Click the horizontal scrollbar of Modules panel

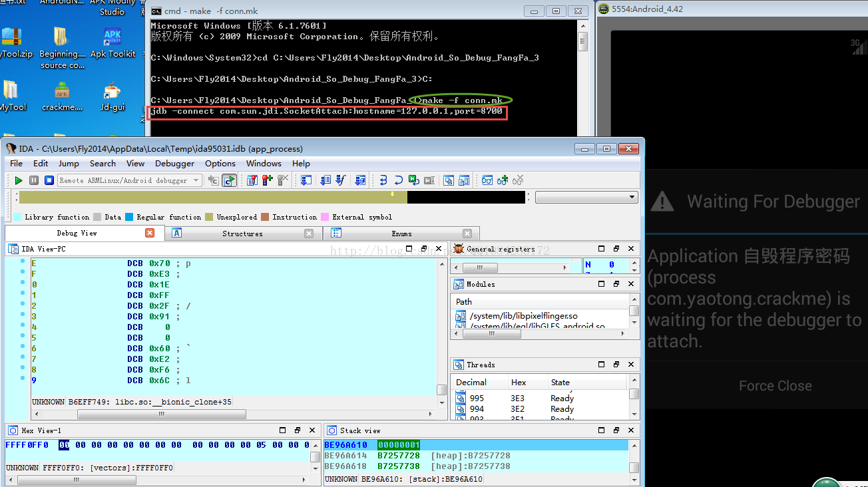coord(541,334)
